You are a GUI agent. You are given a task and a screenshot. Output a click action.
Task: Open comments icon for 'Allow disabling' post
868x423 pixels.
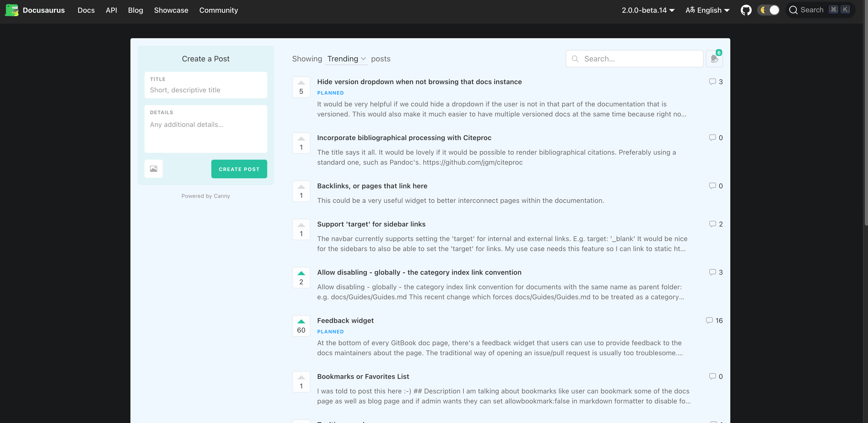[x=712, y=272]
